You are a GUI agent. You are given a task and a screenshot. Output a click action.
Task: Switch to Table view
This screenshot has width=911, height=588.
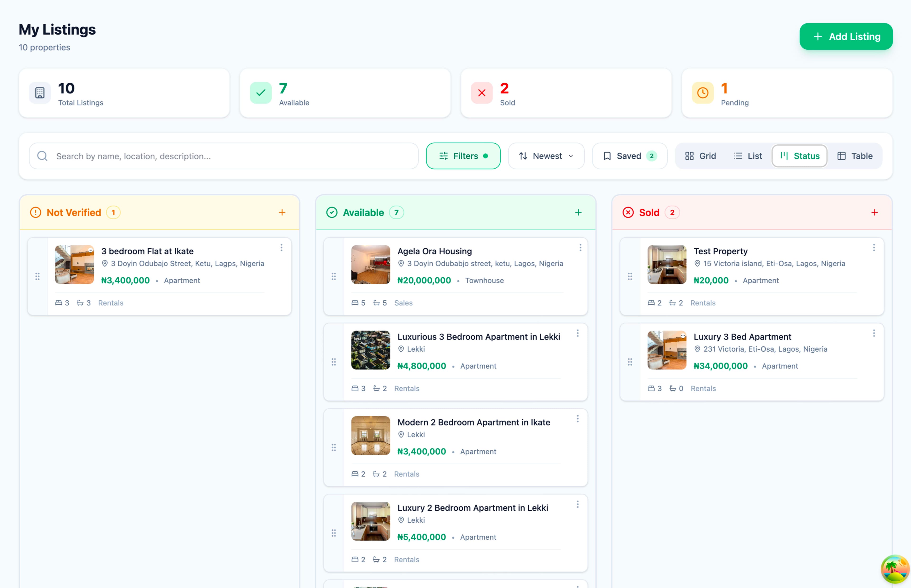click(855, 156)
